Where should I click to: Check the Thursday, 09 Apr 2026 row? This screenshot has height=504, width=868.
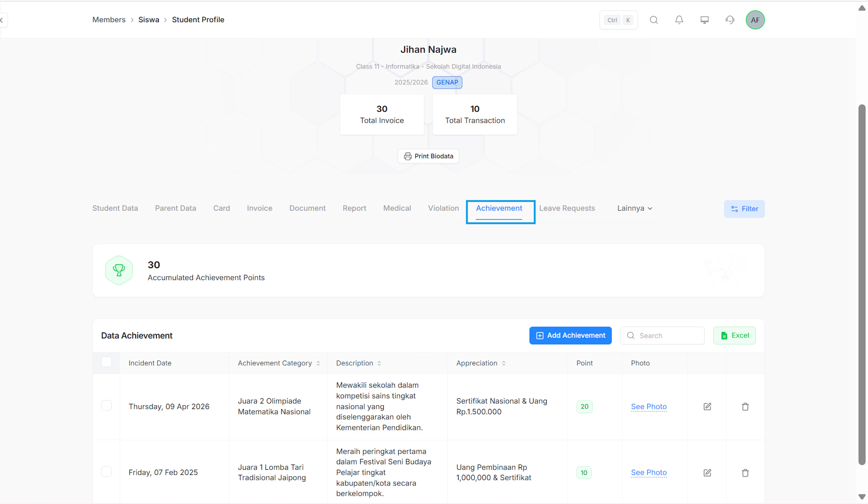[x=106, y=405]
